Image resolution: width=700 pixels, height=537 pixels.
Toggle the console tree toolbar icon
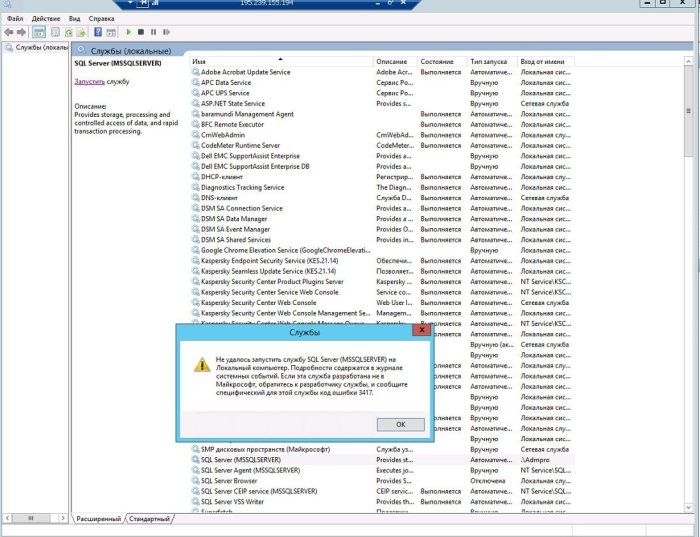(39, 32)
